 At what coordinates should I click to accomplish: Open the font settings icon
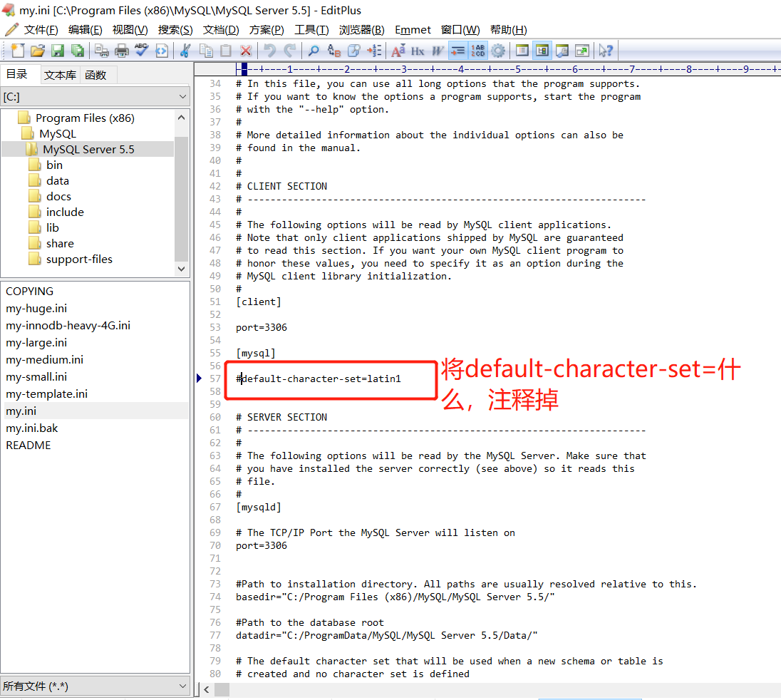(398, 51)
